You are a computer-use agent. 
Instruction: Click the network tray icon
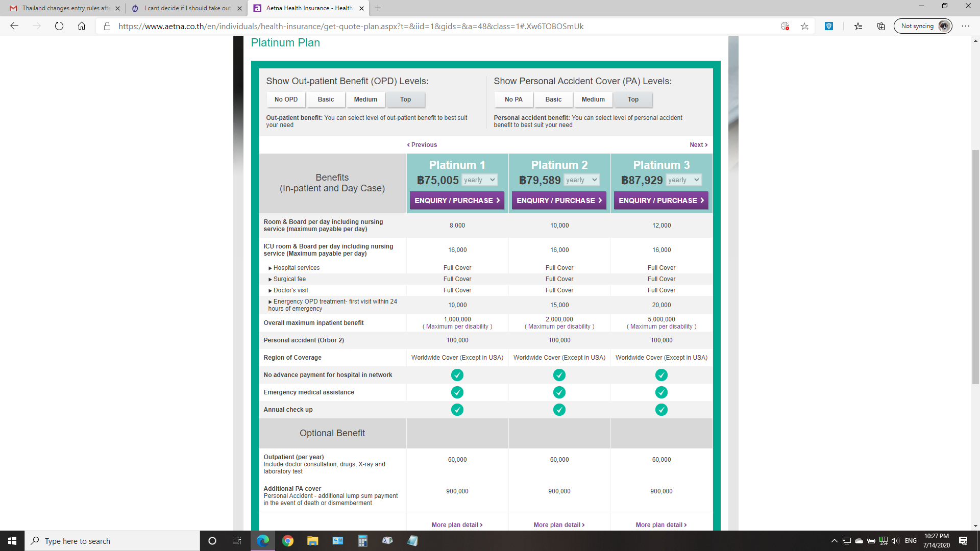tap(846, 541)
